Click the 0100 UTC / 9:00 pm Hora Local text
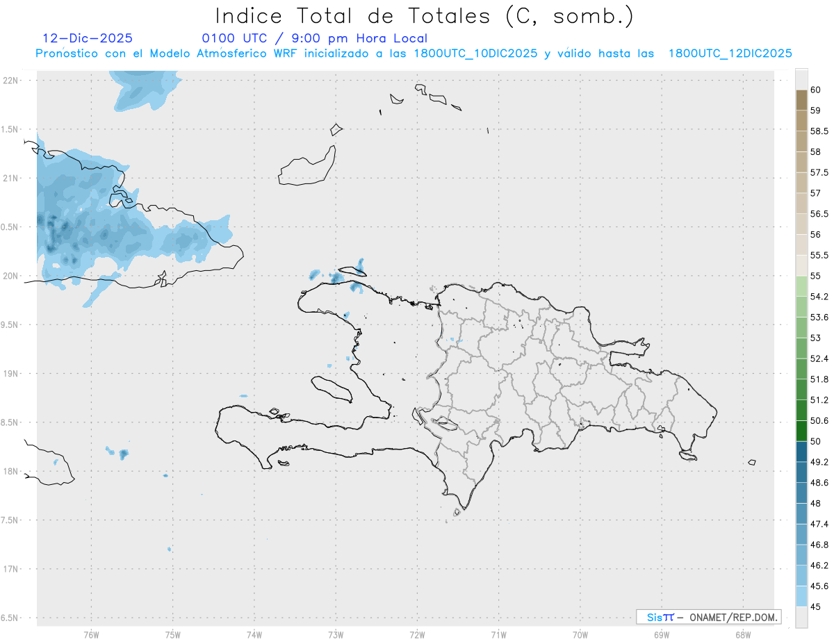The height and width of the screenshot is (644, 834). 314,38
